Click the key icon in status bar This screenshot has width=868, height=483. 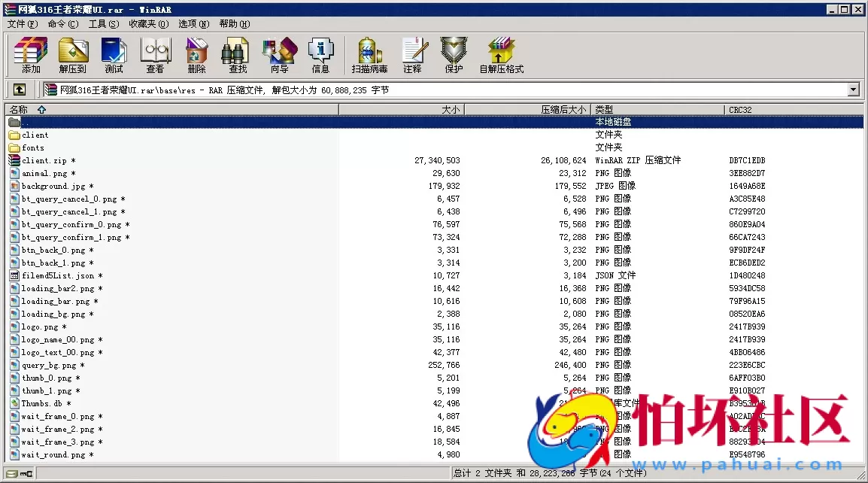pos(26,472)
